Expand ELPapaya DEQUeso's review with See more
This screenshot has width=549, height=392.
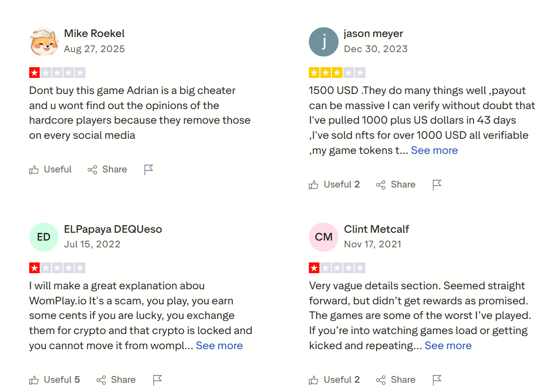pos(219,346)
